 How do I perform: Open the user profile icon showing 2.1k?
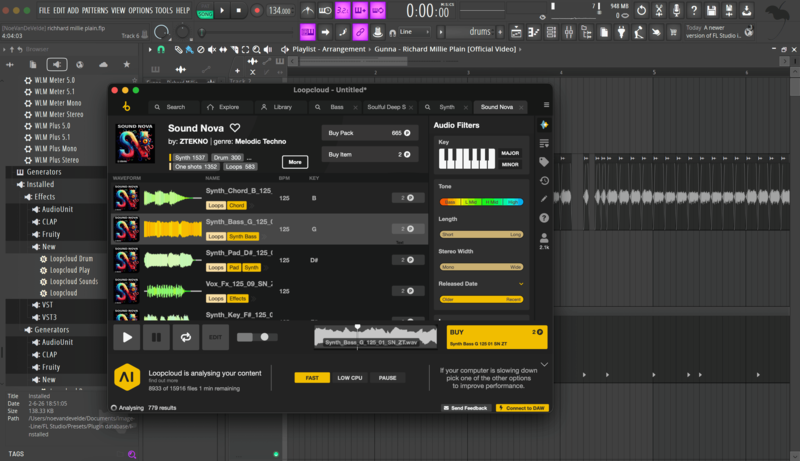pyautogui.click(x=544, y=241)
